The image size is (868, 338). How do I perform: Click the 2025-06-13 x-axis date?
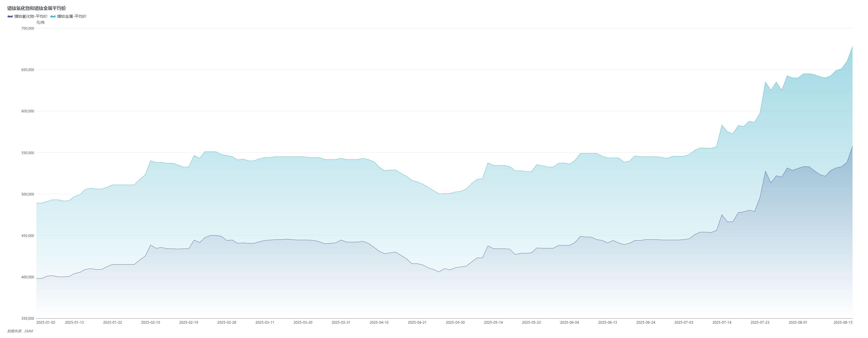tap(607, 323)
